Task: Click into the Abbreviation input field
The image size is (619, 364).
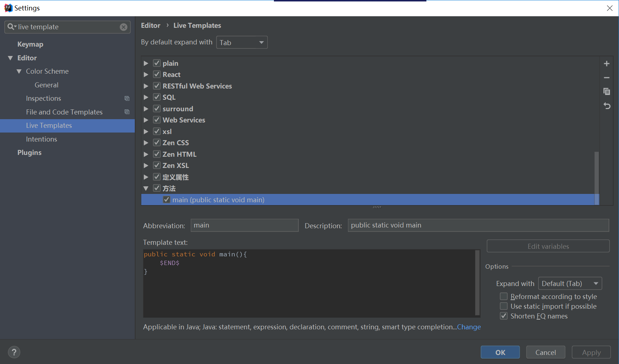Action: point(244,225)
